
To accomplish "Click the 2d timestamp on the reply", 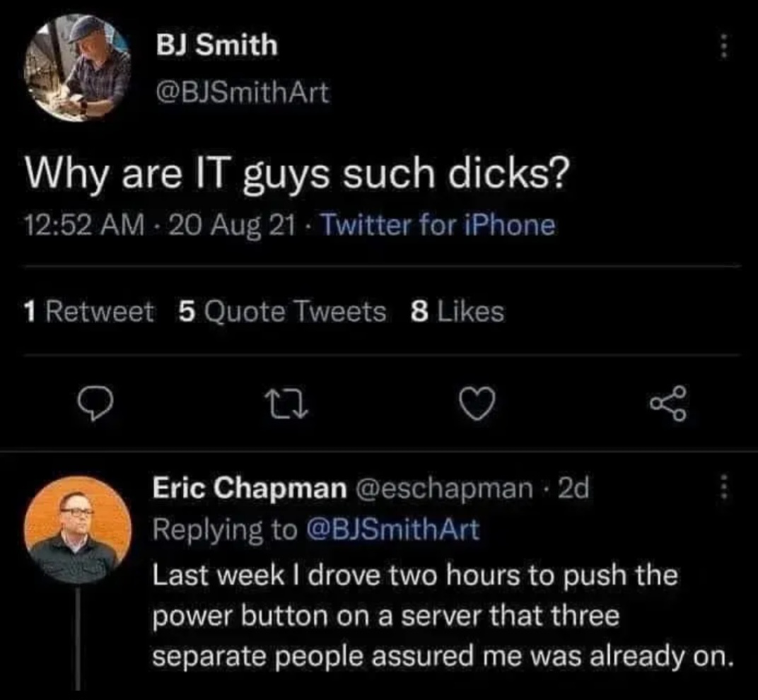I will click(573, 487).
